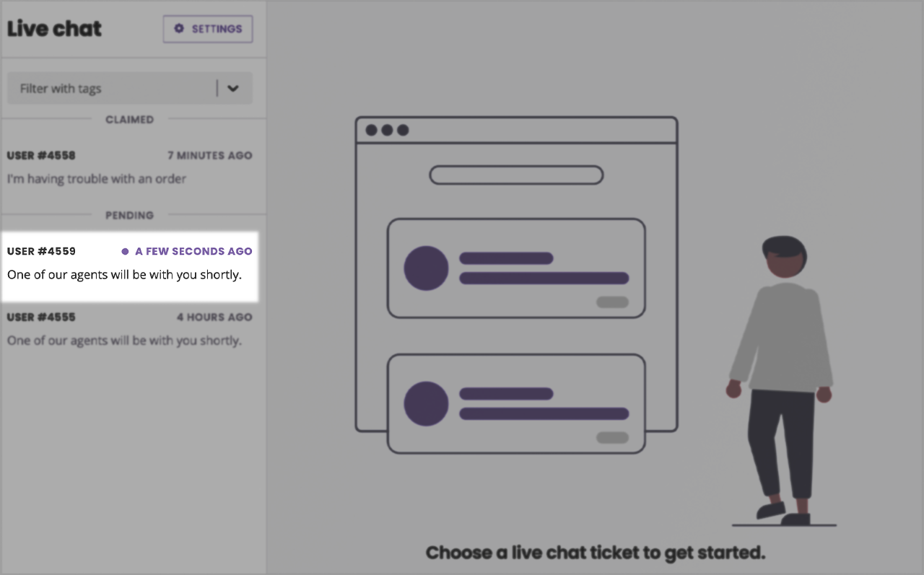Open the pending chat from User #4555

[x=130, y=329]
